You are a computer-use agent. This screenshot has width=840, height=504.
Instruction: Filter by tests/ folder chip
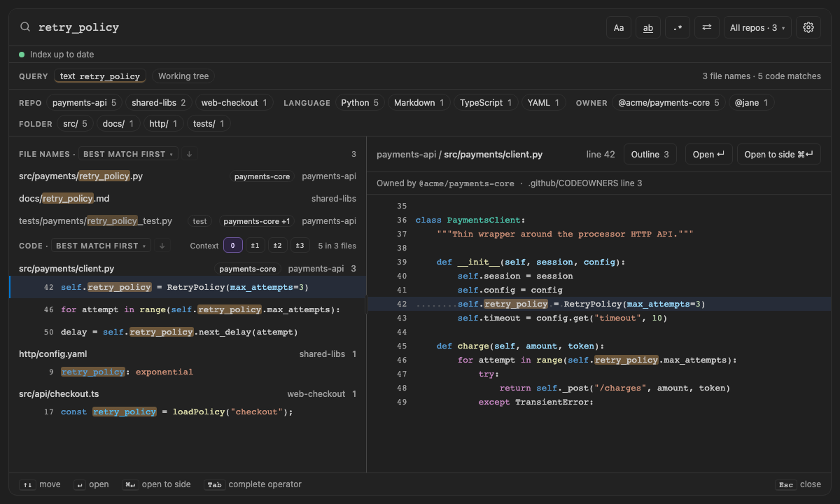point(209,124)
